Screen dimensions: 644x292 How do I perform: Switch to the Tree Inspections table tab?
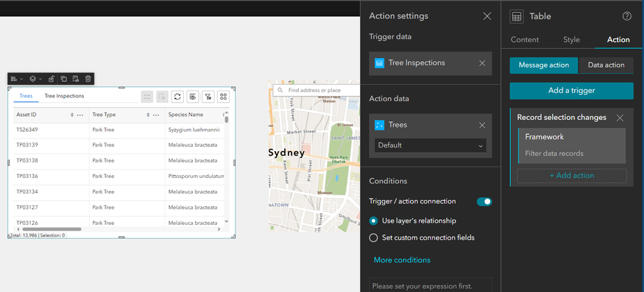click(x=64, y=96)
